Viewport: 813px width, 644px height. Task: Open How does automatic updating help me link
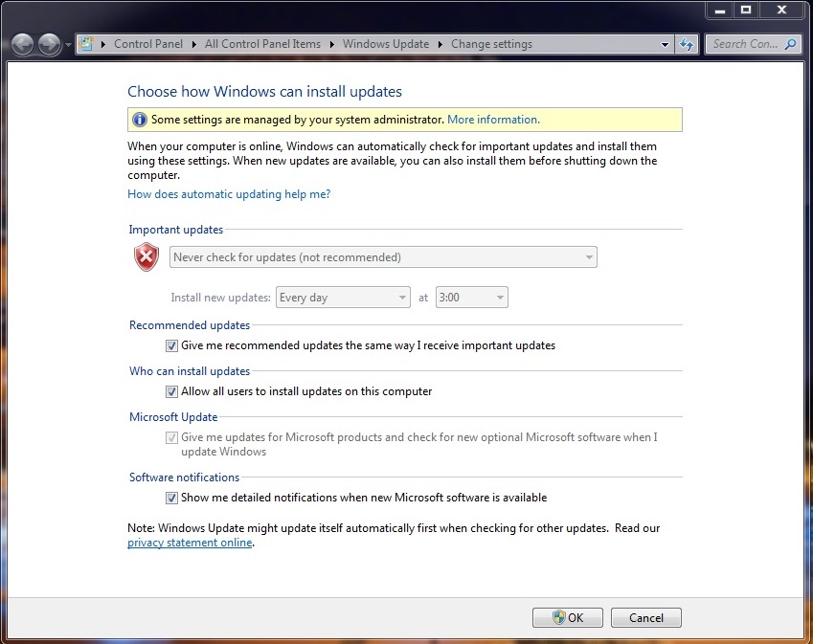[x=229, y=194]
